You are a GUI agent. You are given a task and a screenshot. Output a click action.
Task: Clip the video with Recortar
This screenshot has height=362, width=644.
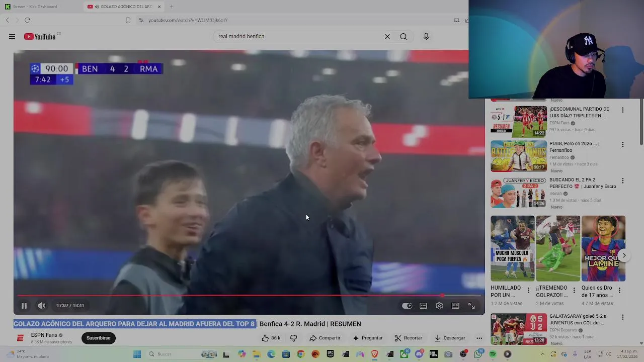click(409, 338)
